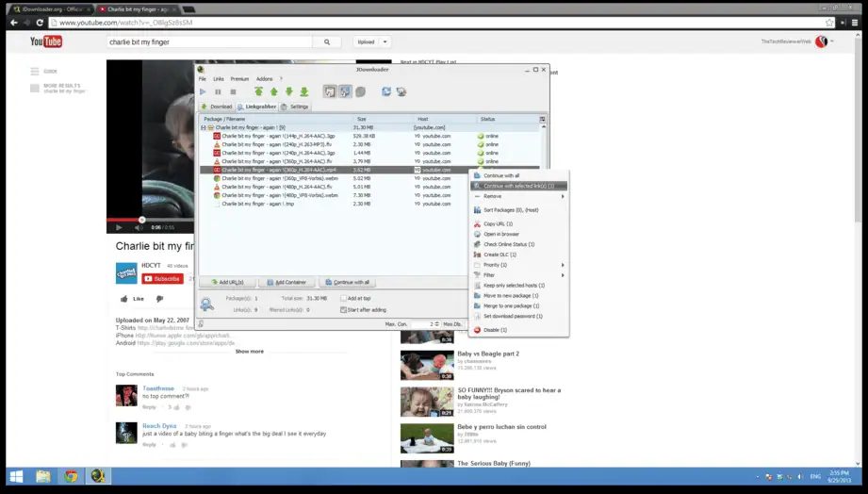Pause downloads using the JDownloader pause icon
Image resolution: width=868 pixels, height=494 pixels.
[219, 91]
